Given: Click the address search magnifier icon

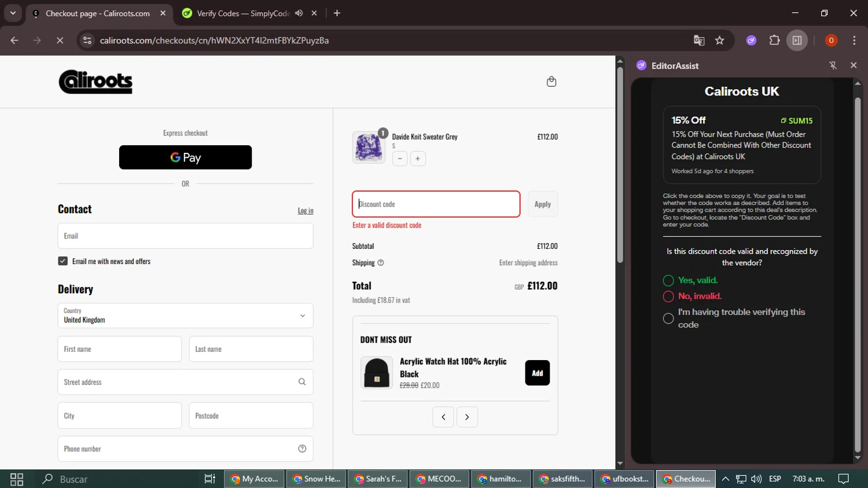Looking at the screenshot, I should (302, 382).
